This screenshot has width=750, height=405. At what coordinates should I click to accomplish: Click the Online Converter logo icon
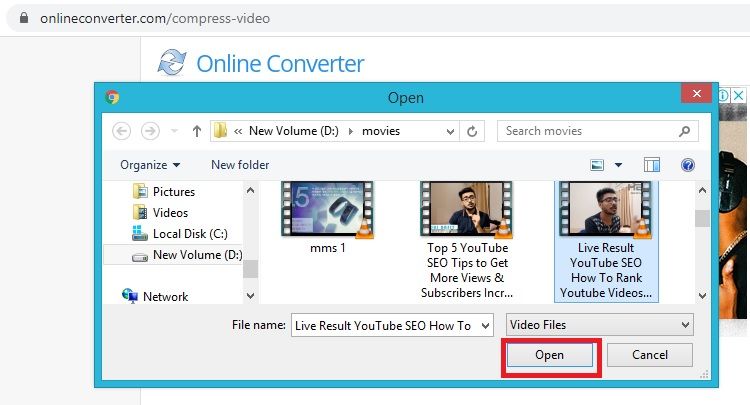[x=173, y=63]
